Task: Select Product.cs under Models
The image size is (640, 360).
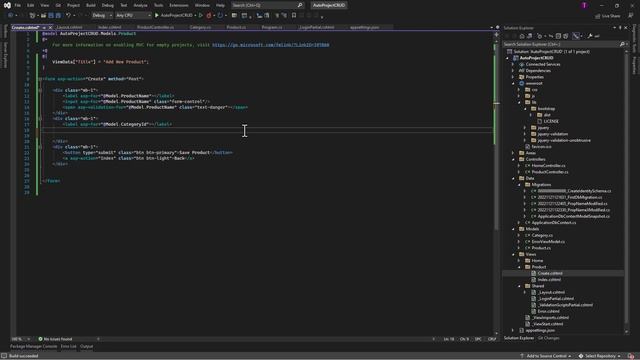Action: click(541, 248)
